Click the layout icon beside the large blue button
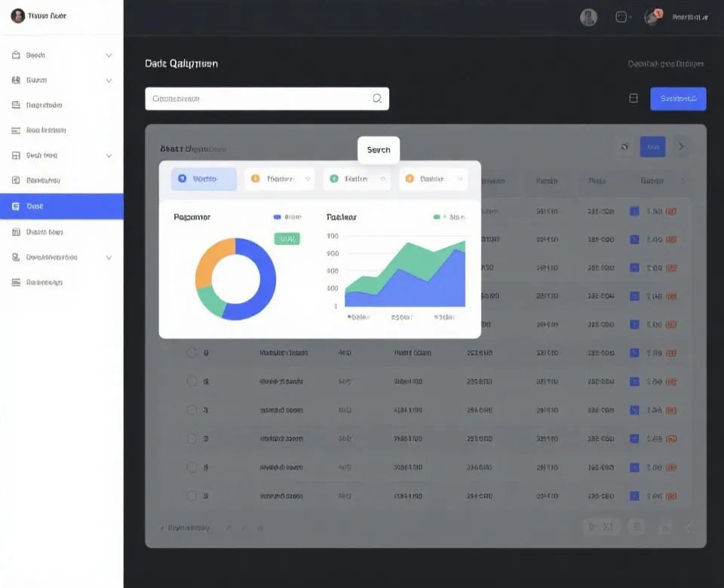Image resolution: width=724 pixels, height=588 pixels. pos(633,99)
